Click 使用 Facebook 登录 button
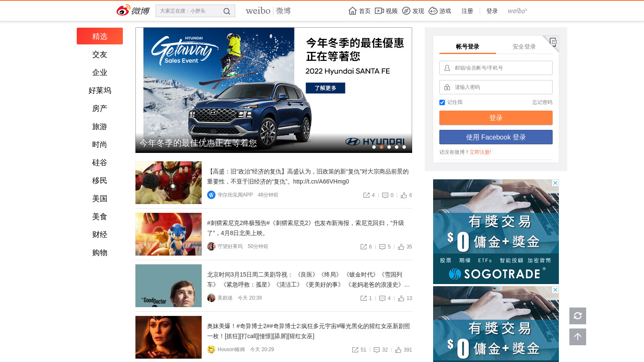The image size is (644, 362). (x=496, y=137)
